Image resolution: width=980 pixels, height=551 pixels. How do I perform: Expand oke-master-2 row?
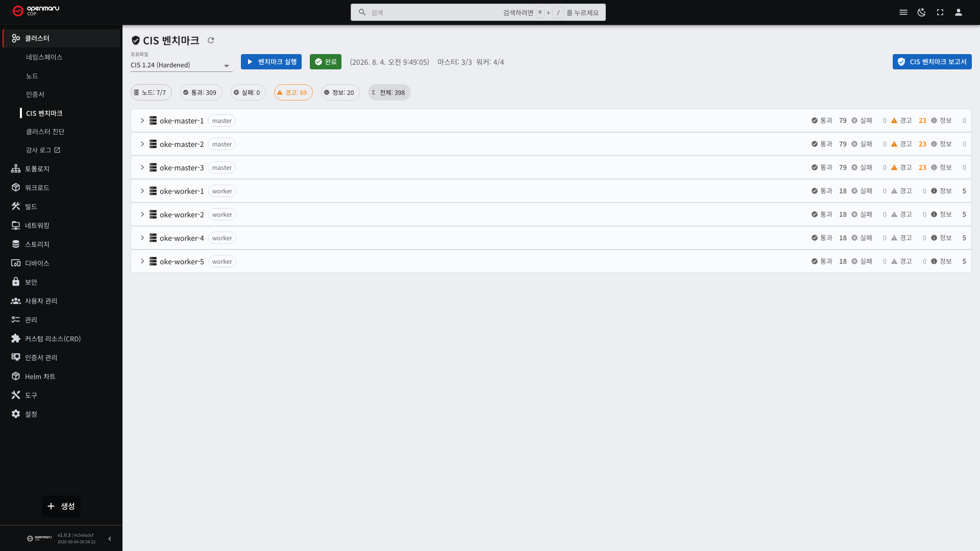142,144
